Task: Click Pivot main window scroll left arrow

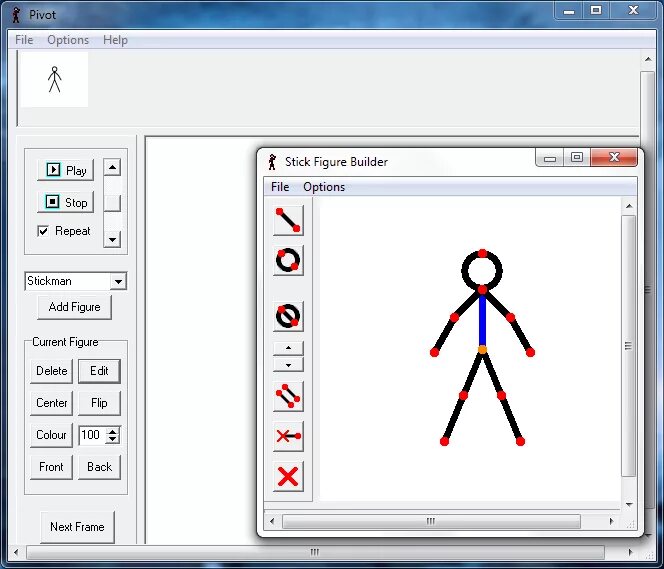Action: (16, 552)
